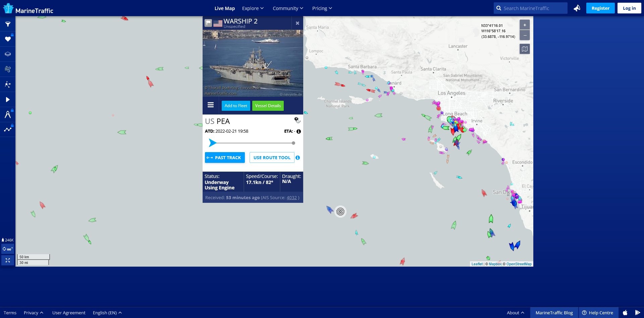
Task: Click the US PEA port name
Action: (x=217, y=121)
